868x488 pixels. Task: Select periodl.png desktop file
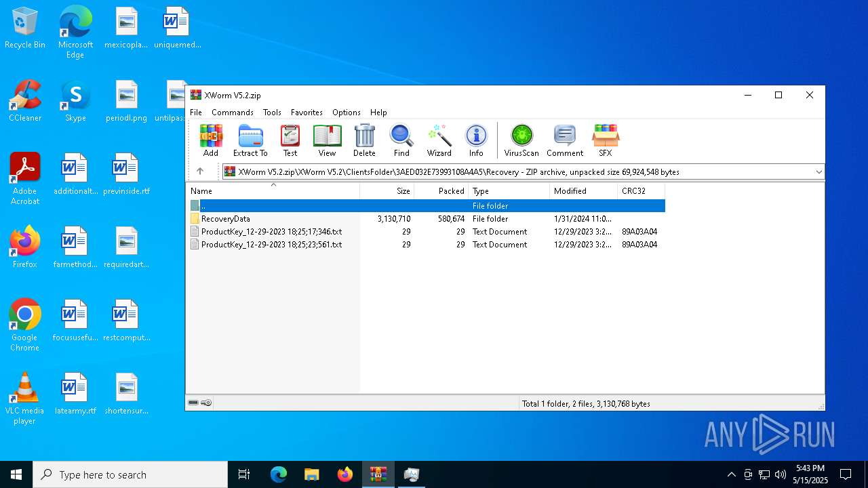point(126,101)
